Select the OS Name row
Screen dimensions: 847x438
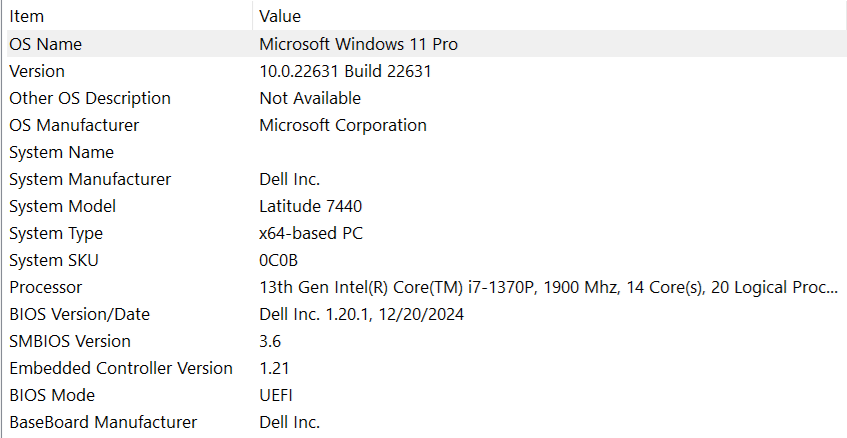coord(46,44)
